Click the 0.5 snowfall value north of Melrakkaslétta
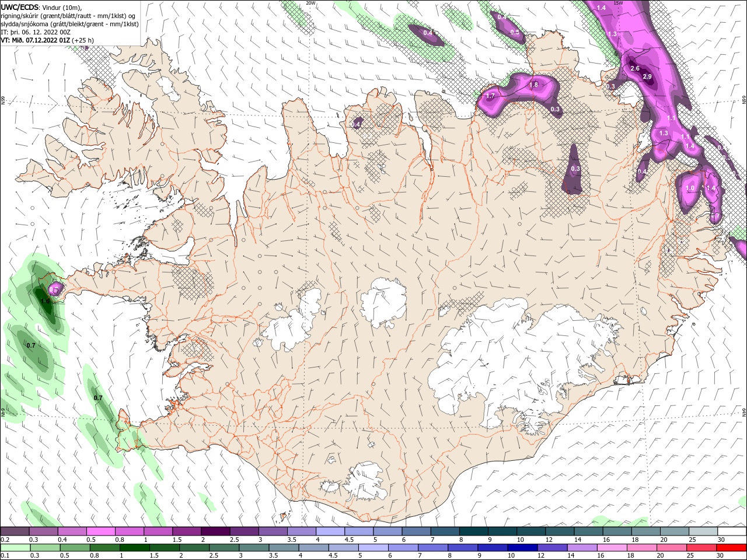747x560 pixels. pyautogui.click(x=515, y=33)
